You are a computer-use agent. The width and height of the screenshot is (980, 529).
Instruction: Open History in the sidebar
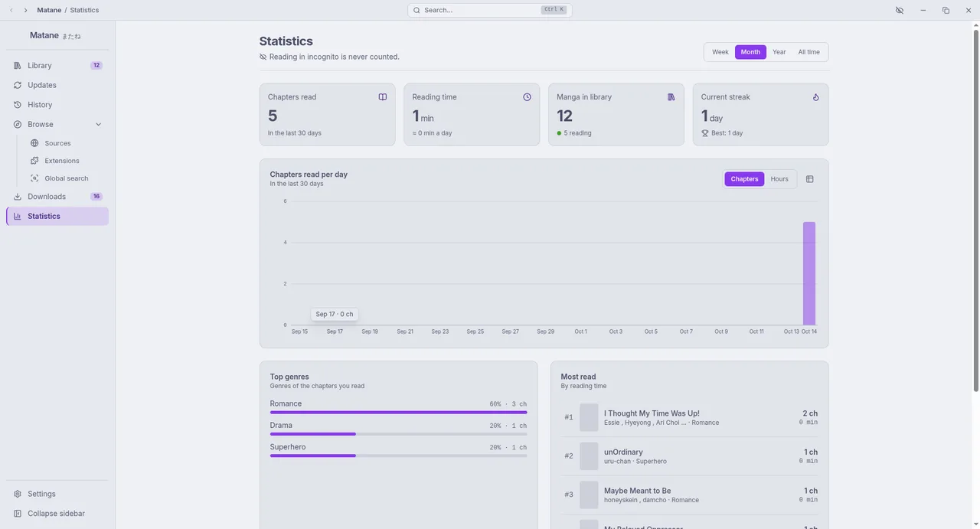57,105
